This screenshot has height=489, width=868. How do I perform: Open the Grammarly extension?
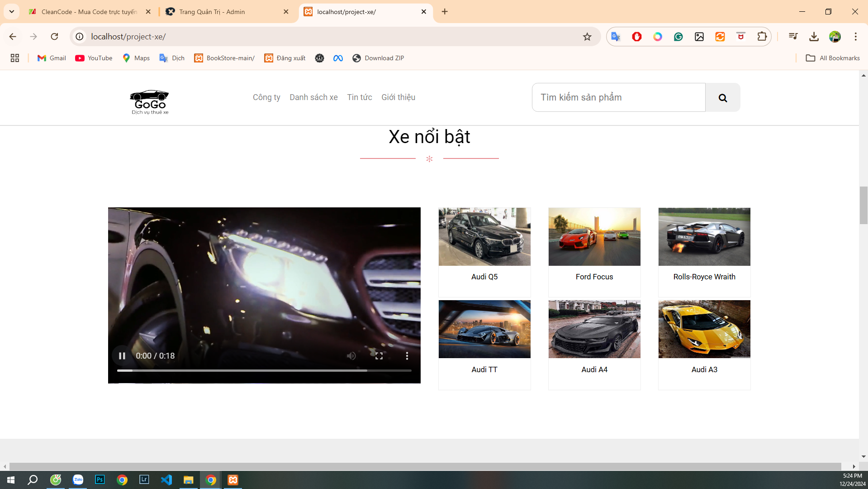coord(678,37)
